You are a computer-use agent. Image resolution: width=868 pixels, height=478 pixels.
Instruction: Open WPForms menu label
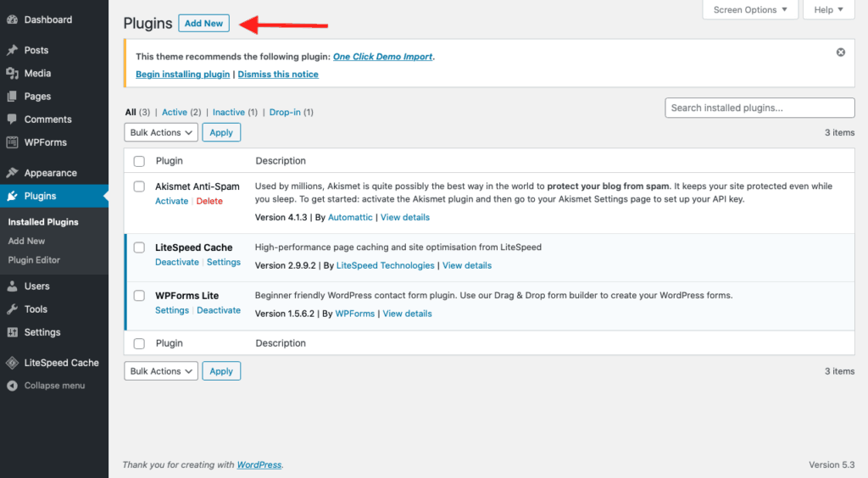(46, 142)
